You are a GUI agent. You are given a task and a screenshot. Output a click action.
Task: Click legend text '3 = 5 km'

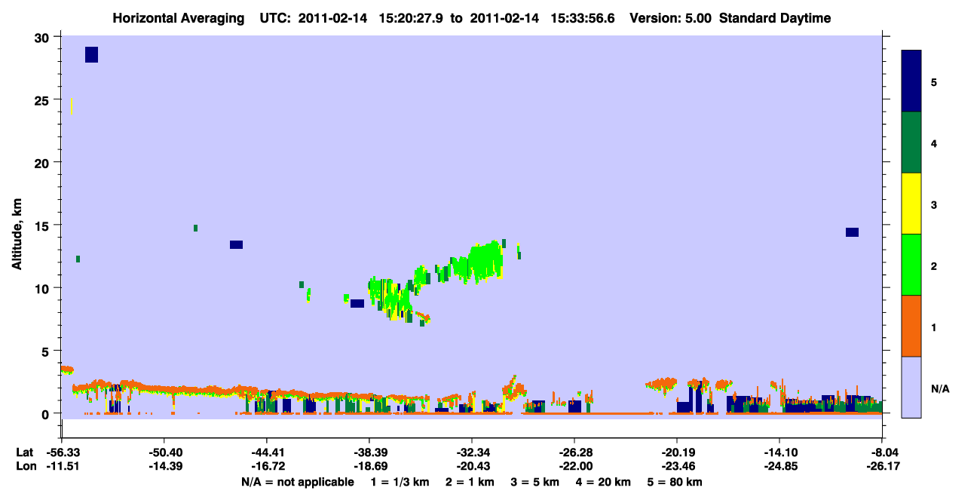point(535,482)
